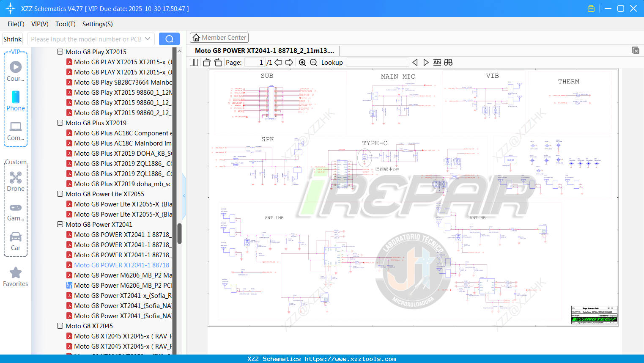
Task: Open Moto G8 Power XT2041-x_(Sofia_R file
Action: pos(119,295)
